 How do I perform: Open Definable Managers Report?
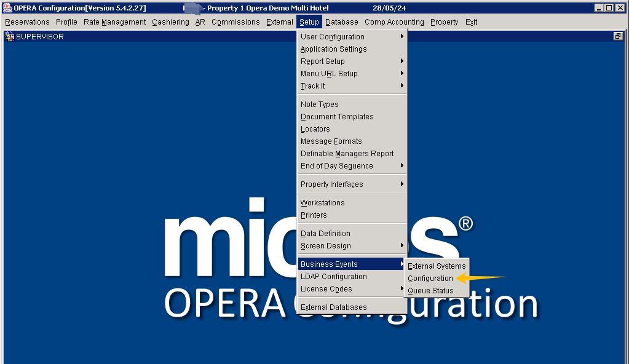coord(352,154)
